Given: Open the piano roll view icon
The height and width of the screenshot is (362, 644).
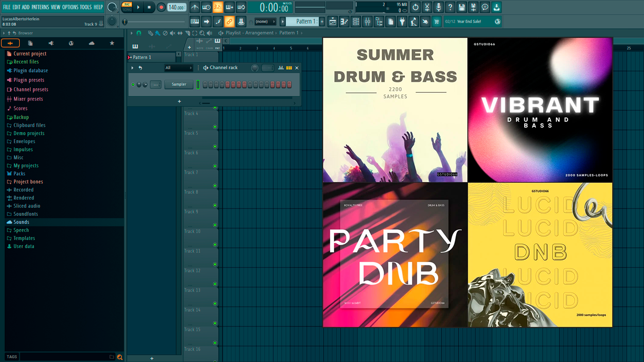Looking at the screenshot, I should (344, 22).
